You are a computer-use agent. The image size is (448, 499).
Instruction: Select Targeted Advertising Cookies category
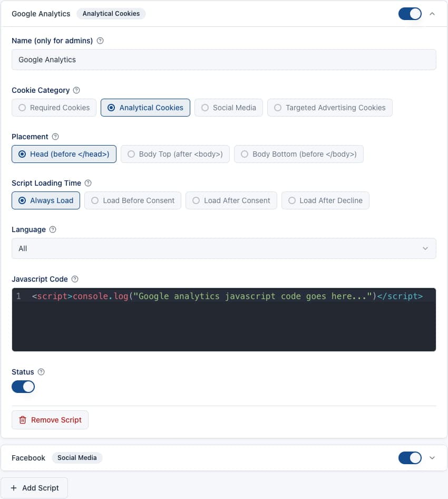(x=330, y=108)
